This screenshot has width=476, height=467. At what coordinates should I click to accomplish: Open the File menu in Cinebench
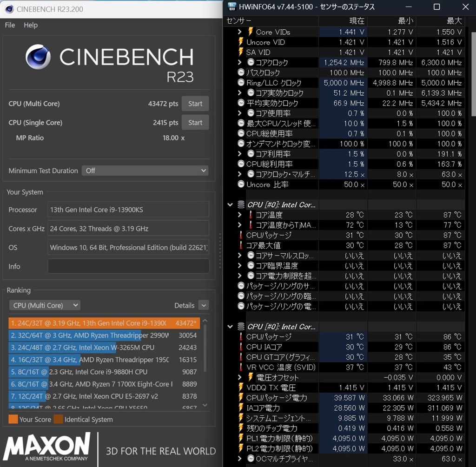click(x=10, y=25)
